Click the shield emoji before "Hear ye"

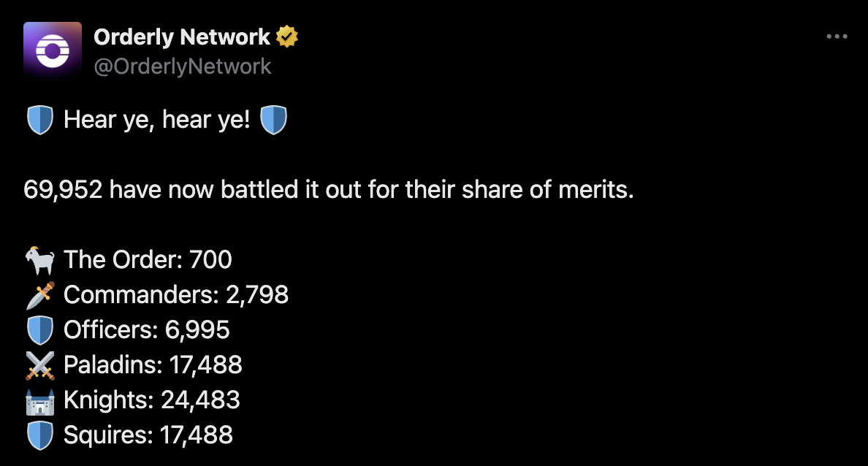pyautogui.click(x=39, y=120)
